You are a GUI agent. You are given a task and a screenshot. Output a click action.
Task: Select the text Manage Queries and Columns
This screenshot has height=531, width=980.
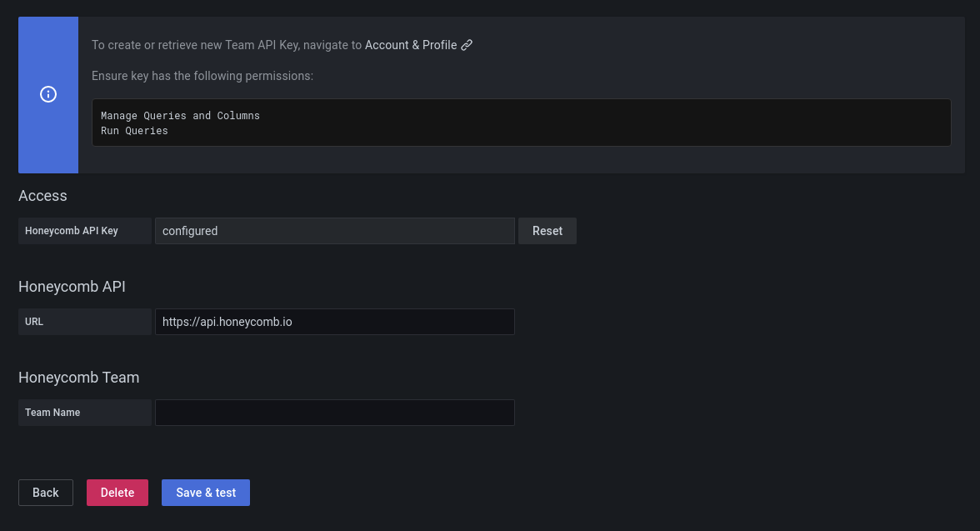click(x=180, y=115)
